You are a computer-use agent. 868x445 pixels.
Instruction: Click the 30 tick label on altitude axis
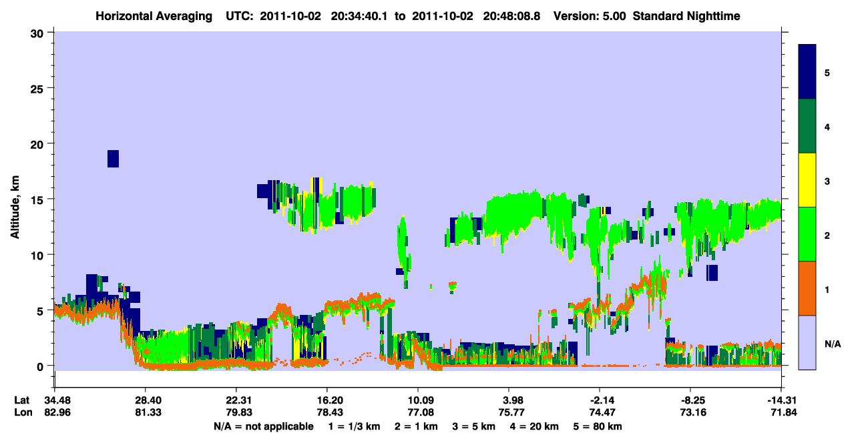point(37,33)
